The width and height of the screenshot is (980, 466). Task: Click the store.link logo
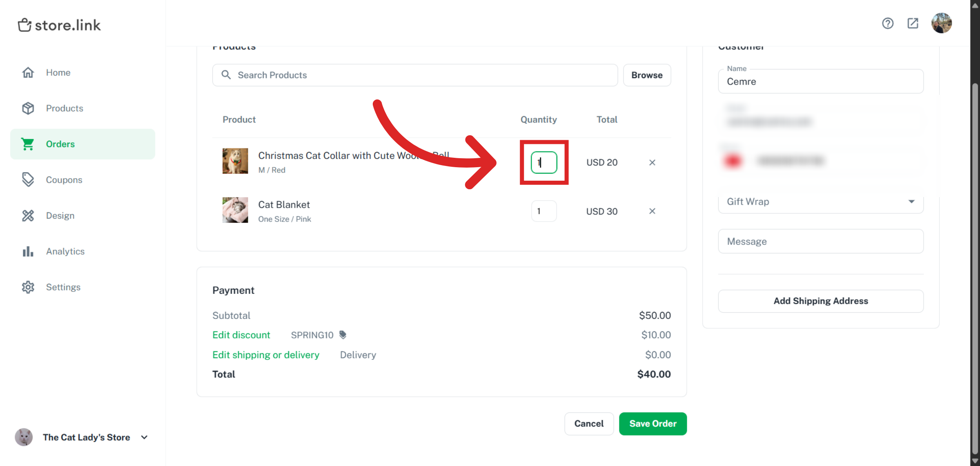tap(59, 25)
